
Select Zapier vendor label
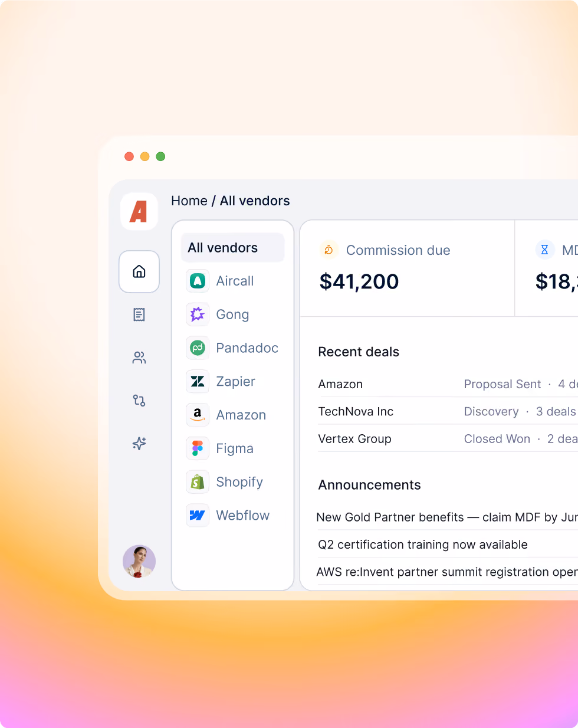(x=236, y=382)
